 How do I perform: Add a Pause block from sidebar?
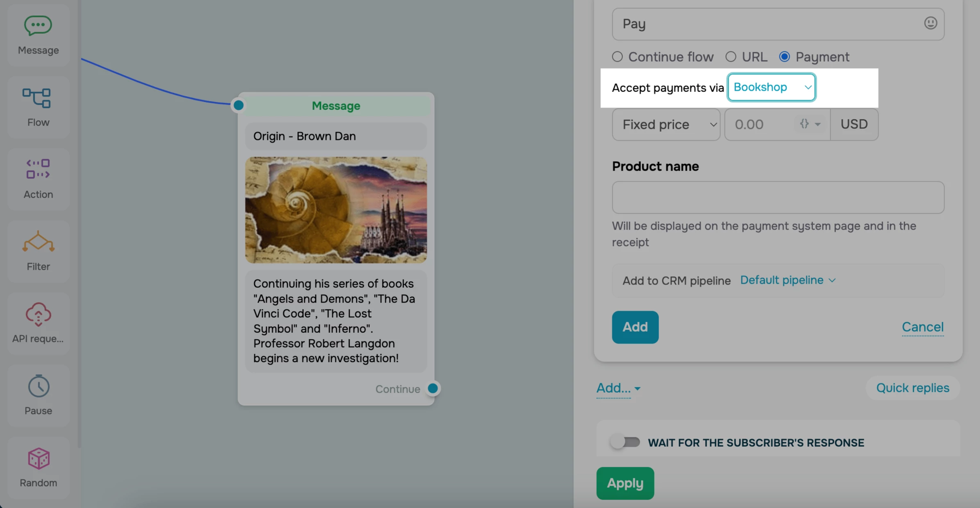coord(38,387)
